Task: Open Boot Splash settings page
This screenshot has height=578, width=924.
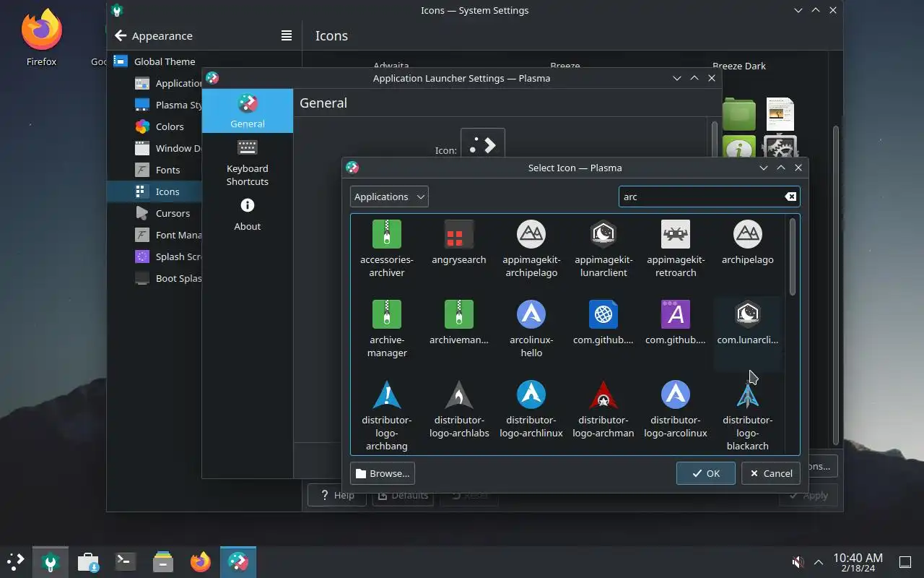Action: 168,278
